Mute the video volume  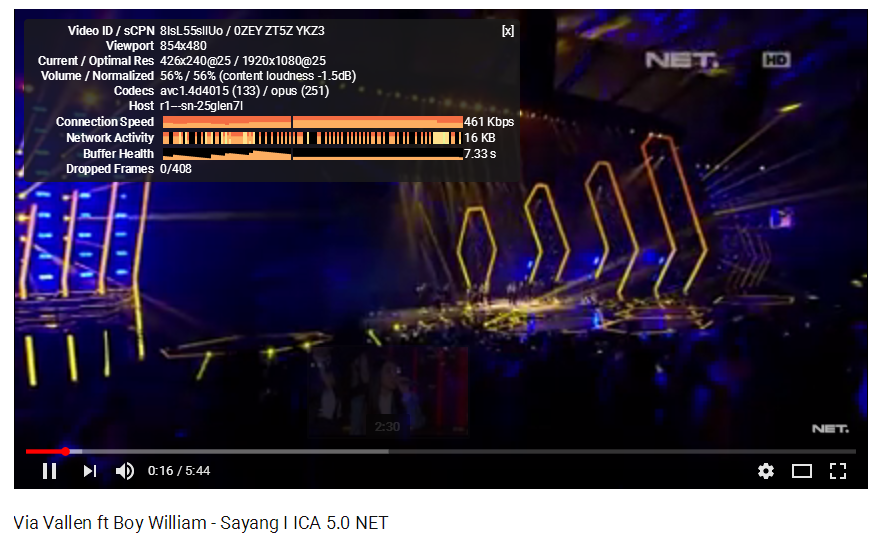point(125,471)
